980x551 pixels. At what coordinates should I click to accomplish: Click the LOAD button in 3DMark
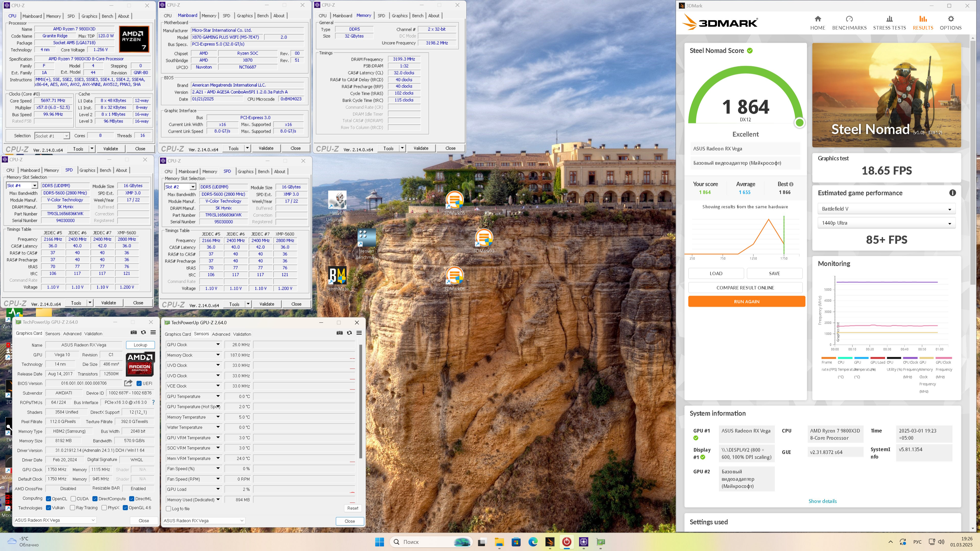716,273
